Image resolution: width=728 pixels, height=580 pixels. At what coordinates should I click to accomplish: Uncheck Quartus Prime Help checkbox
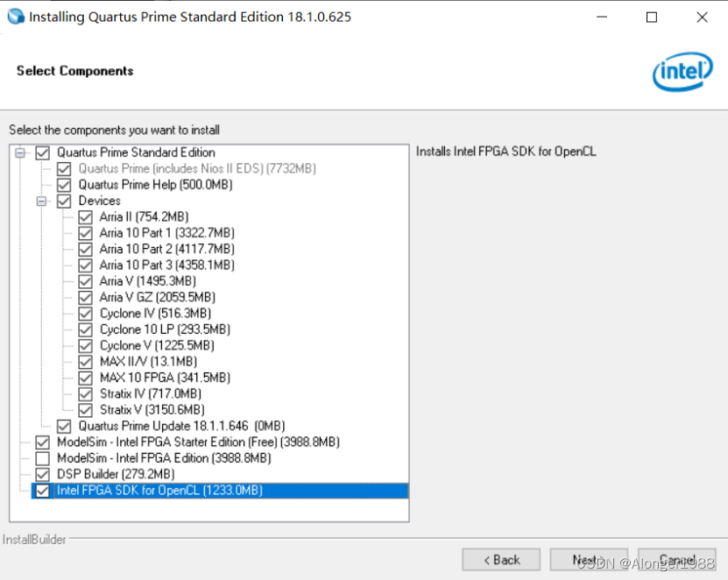tap(64, 185)
